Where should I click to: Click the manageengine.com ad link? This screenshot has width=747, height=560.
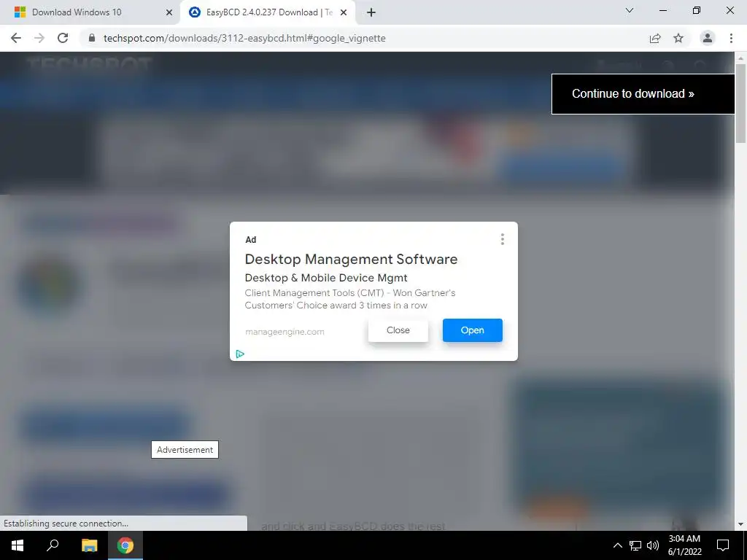285,332
